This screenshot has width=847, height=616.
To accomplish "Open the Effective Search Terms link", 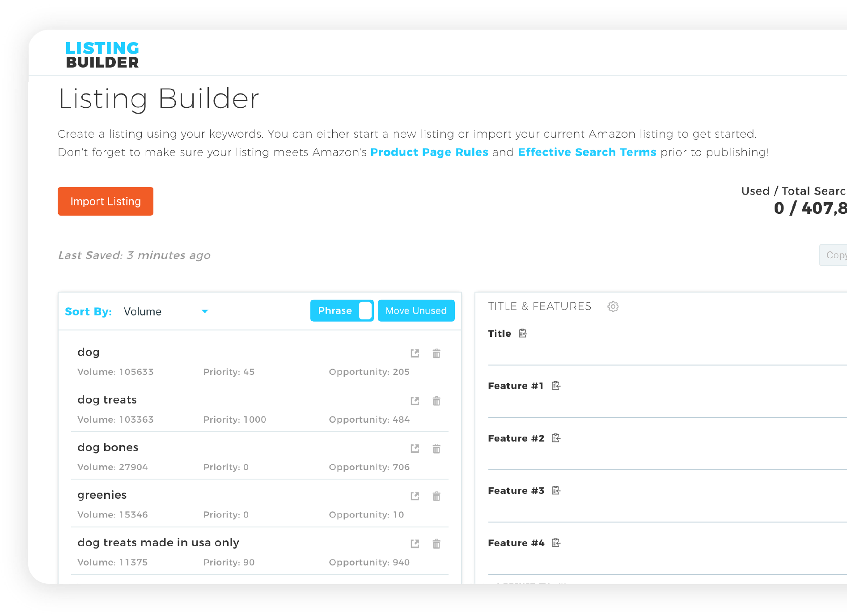I will click(587, 152).
